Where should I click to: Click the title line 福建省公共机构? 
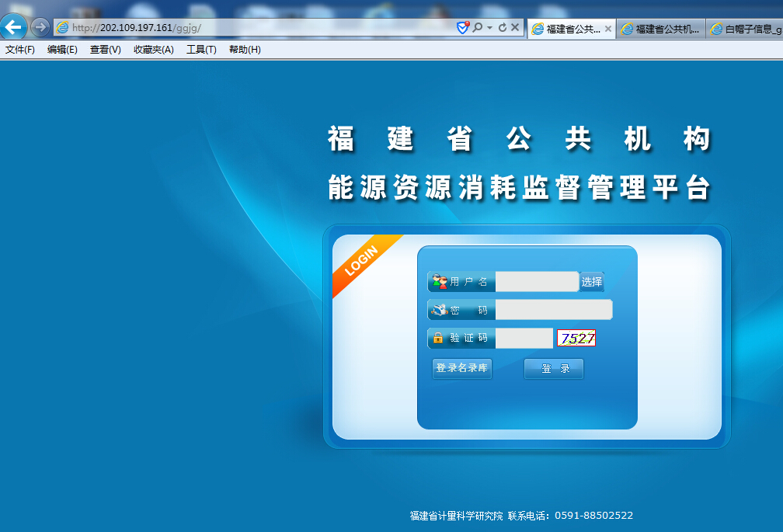tap(520, 138)
